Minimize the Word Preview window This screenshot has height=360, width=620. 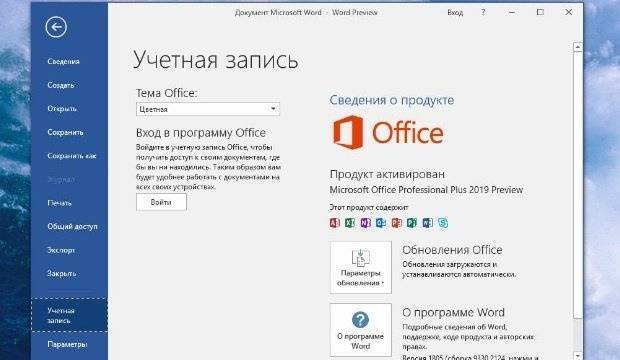pyautogui.click(x=512, y=12)
